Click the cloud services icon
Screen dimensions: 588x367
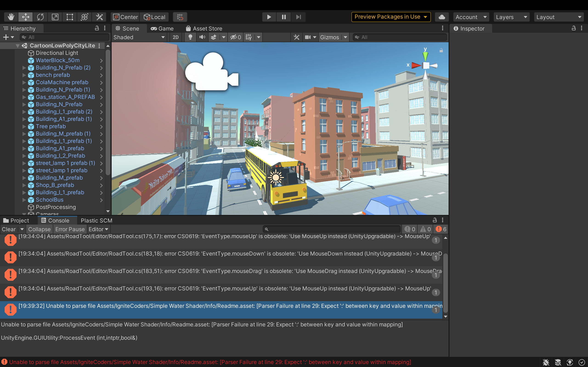click(442, 17)
